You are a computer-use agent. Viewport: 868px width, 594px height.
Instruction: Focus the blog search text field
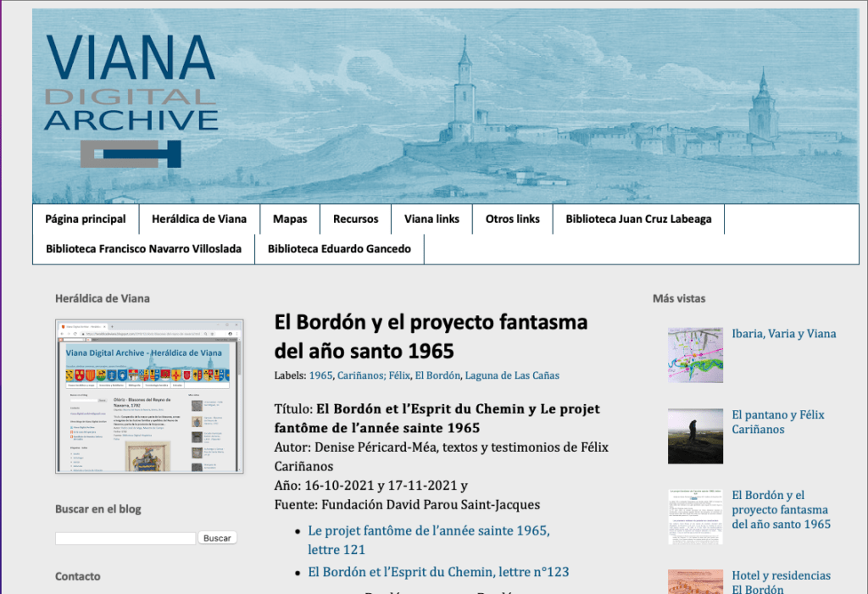click(125, 538)
